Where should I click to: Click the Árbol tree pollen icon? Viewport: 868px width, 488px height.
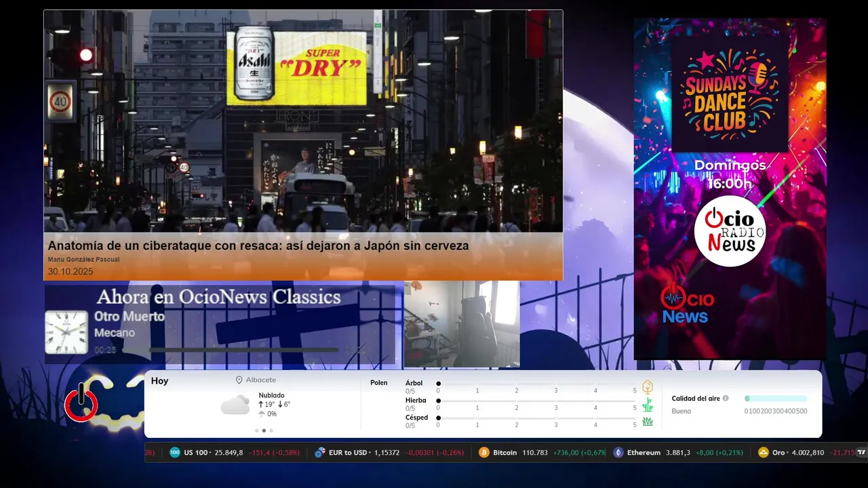pyautogui.click(x=648, y=387)
